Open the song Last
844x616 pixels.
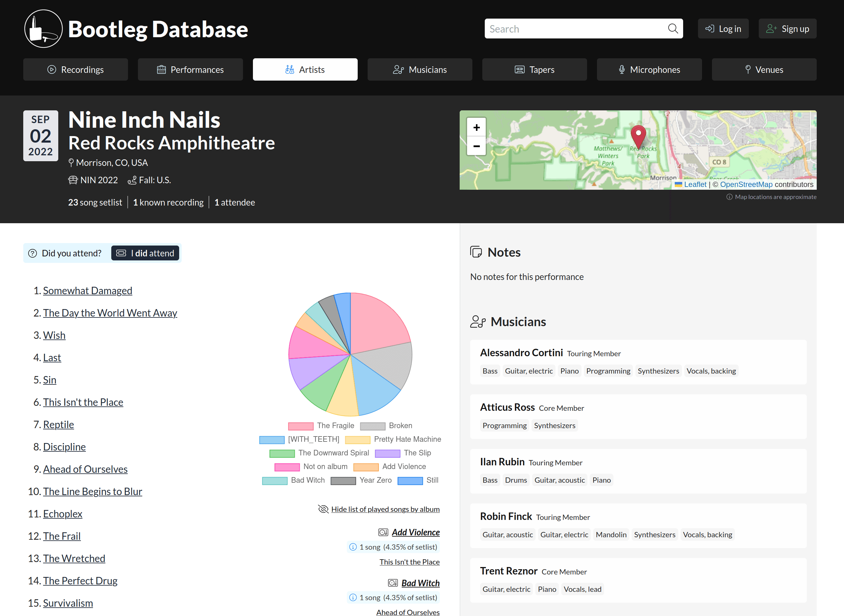point(52,357)
